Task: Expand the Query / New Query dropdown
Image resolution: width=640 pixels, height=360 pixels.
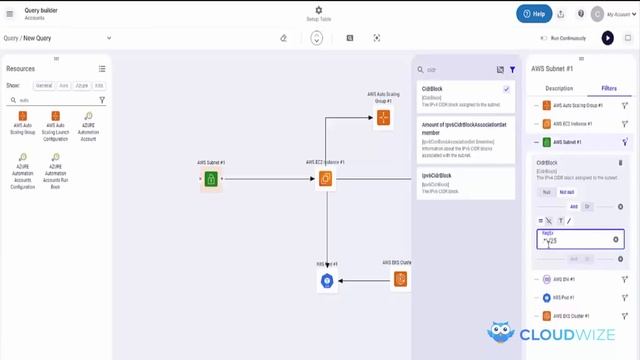Action: tap(109, 38)
